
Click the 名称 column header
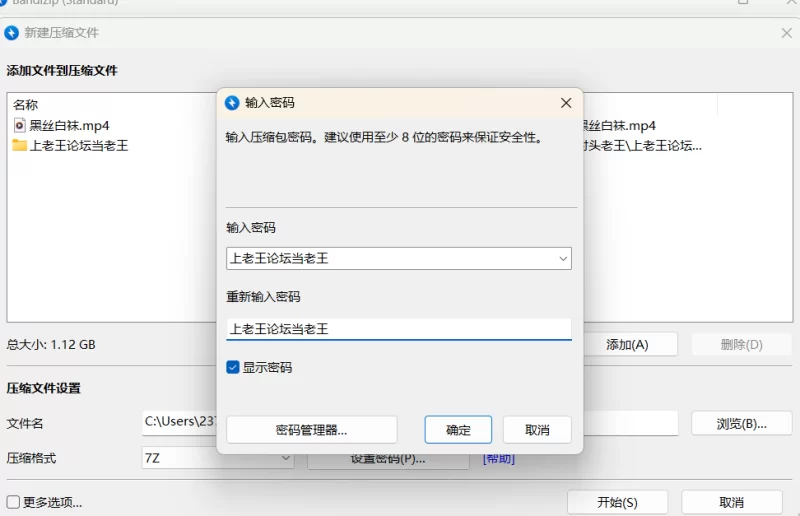[26, 104]
